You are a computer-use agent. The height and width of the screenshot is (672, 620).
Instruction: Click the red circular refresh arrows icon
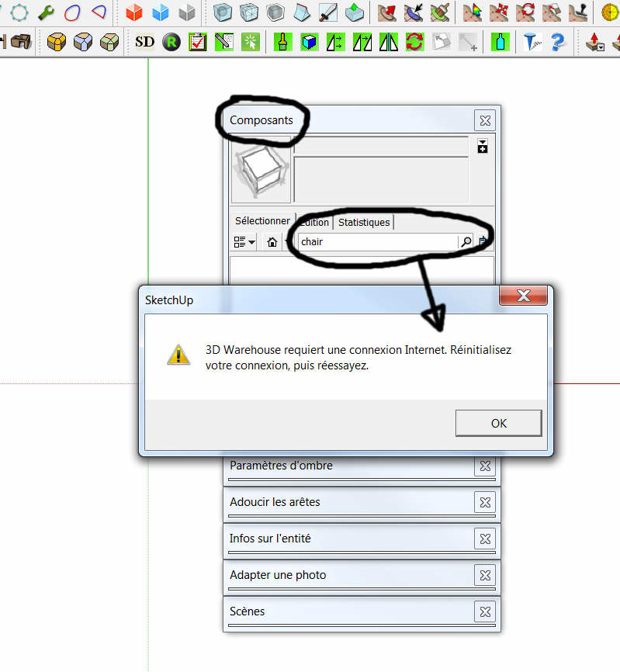coord(415,42)
